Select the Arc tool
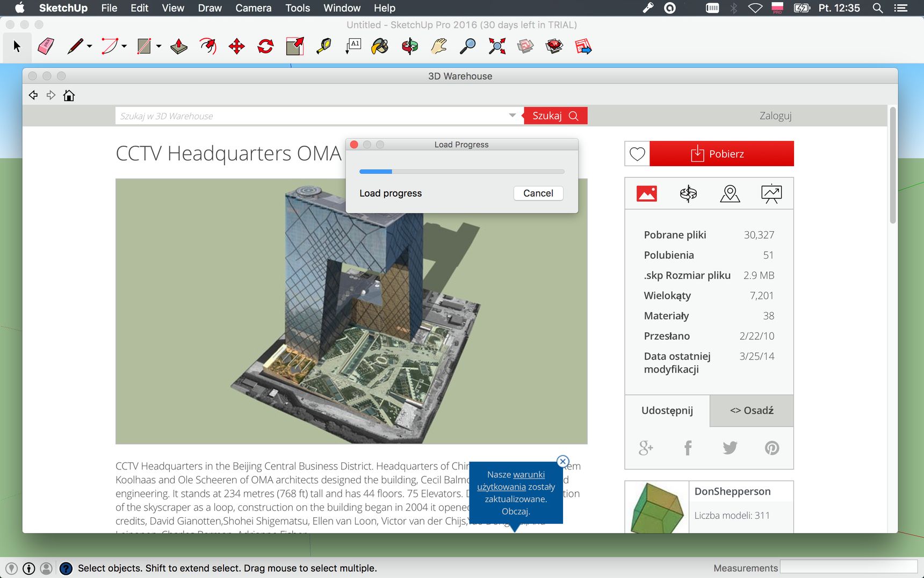The image size is (924, 578). pos(110,47)
